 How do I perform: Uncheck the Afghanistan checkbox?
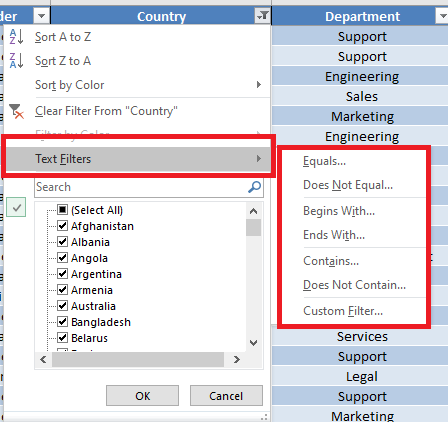tap(62, 226)
